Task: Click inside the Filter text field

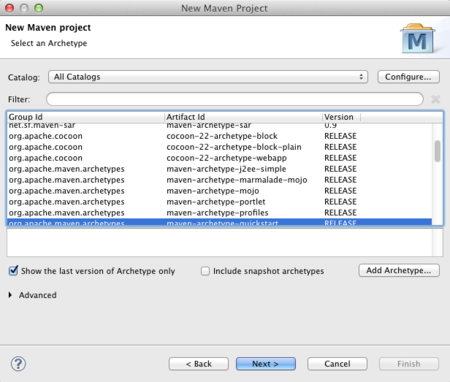Action: pos(235,99)
